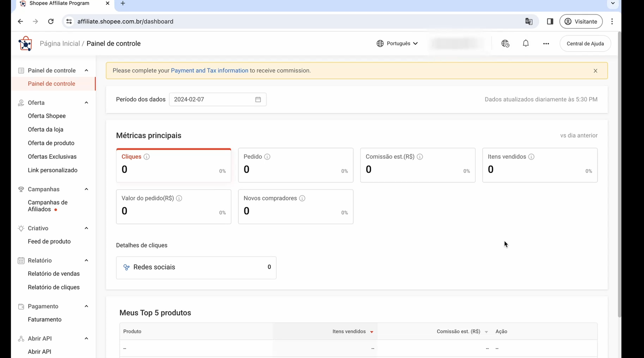Open Ofertas Exclusivas page
This screenshot has width=644, height=358.
(x=52, y=157)
